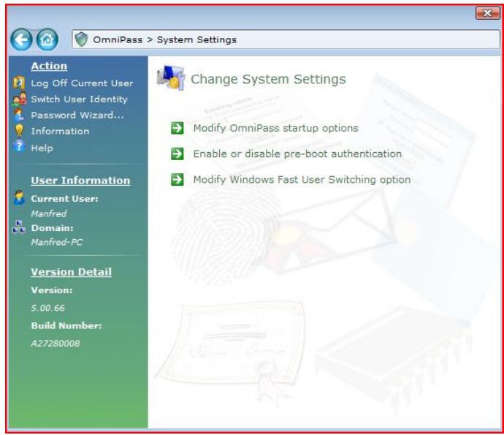504x435 pixels.
Task: Click green arrow beside OmniPass startup options
Action: 176,129
